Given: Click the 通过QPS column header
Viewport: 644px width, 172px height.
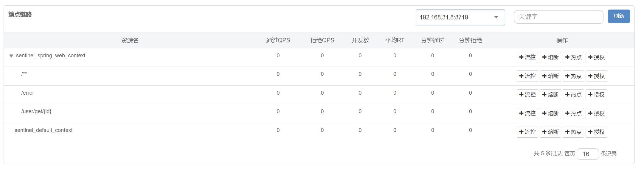Looking at the screenshot, I should tap(278, 40).
